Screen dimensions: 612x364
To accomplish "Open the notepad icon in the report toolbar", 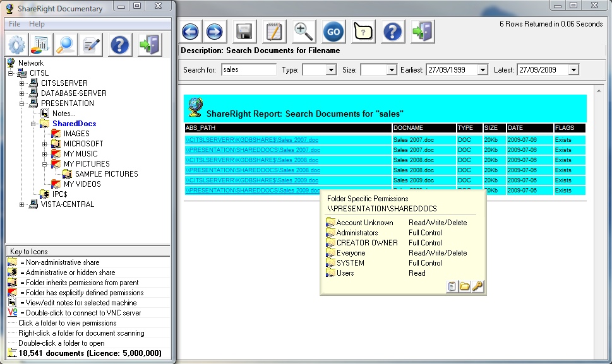I will point(273,32).
